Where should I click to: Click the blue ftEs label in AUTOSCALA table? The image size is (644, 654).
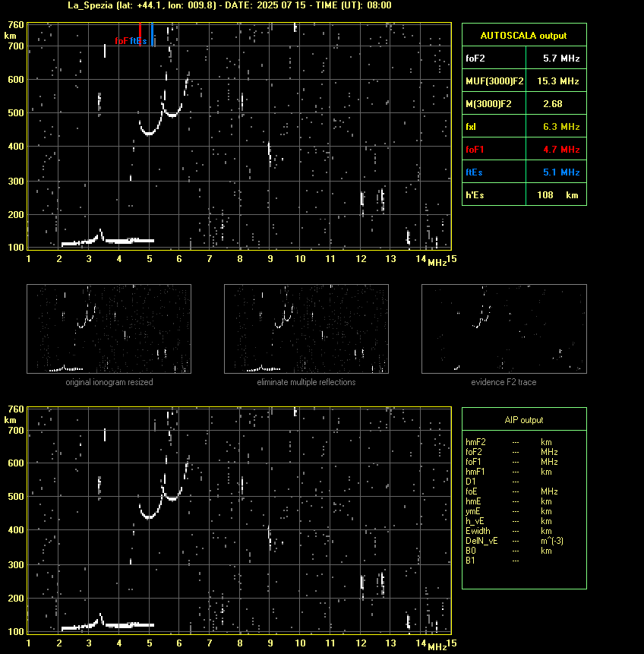pos(474,172)
